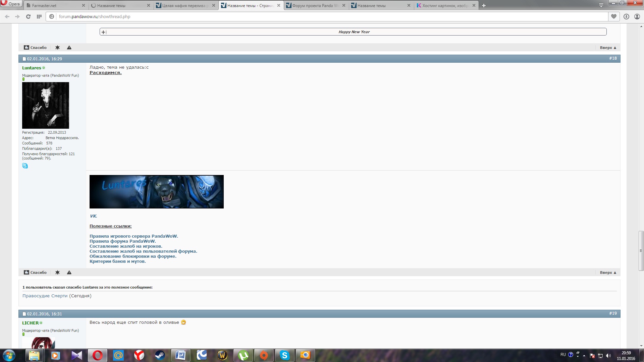
Task: Toggle the RU language indicator in tray
Action: pos(563,355)
